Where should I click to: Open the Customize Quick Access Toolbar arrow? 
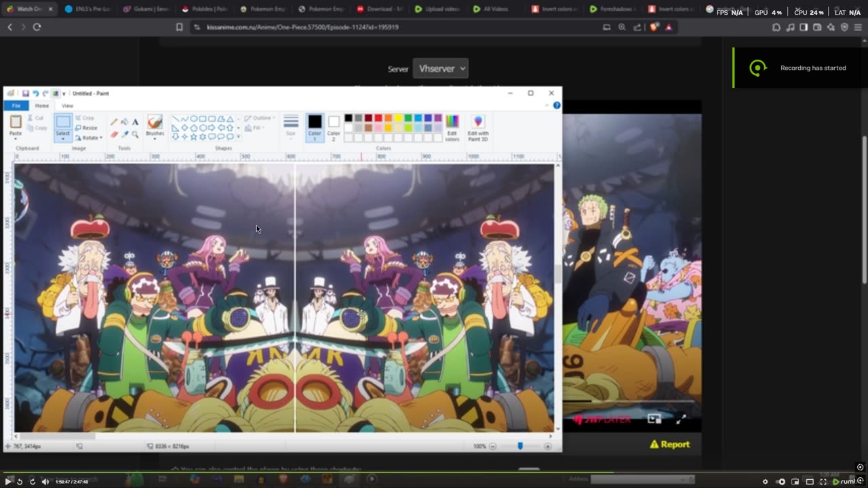click(x=64, y=94)
